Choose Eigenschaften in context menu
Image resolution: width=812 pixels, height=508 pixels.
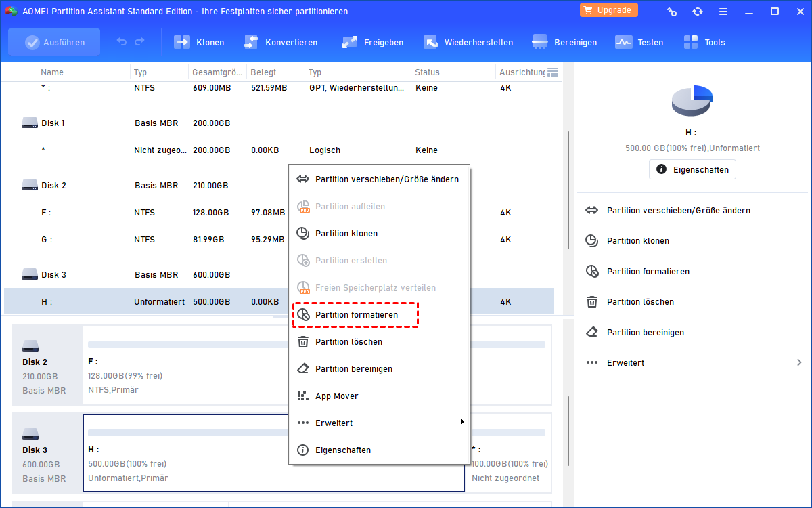click(x=379, y=450)
